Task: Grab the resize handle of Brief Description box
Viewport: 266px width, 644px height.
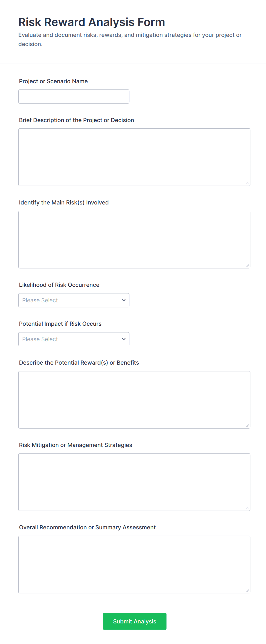Action: pyautogui.click(x=247, y=183)
